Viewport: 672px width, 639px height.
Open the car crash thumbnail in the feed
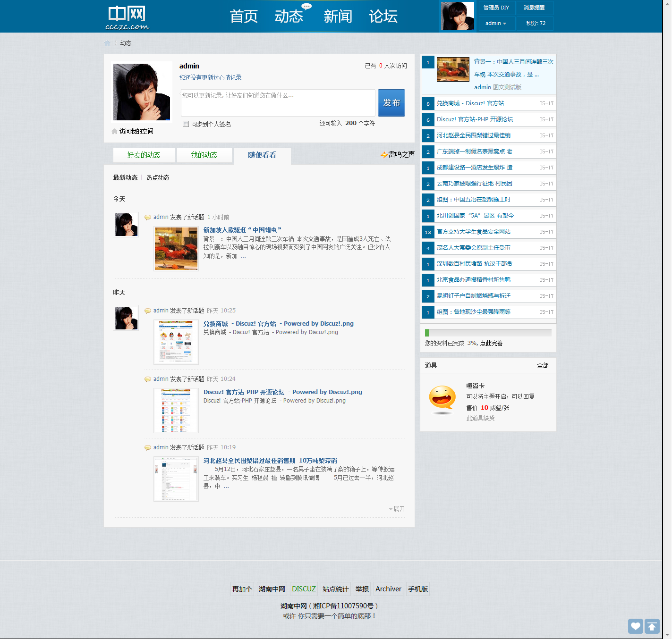click(x=176, y=249)
